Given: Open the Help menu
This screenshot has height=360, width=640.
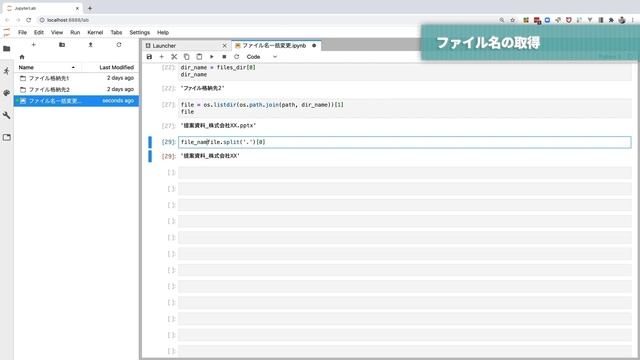Looking at the screenshot, I should 163,32.
